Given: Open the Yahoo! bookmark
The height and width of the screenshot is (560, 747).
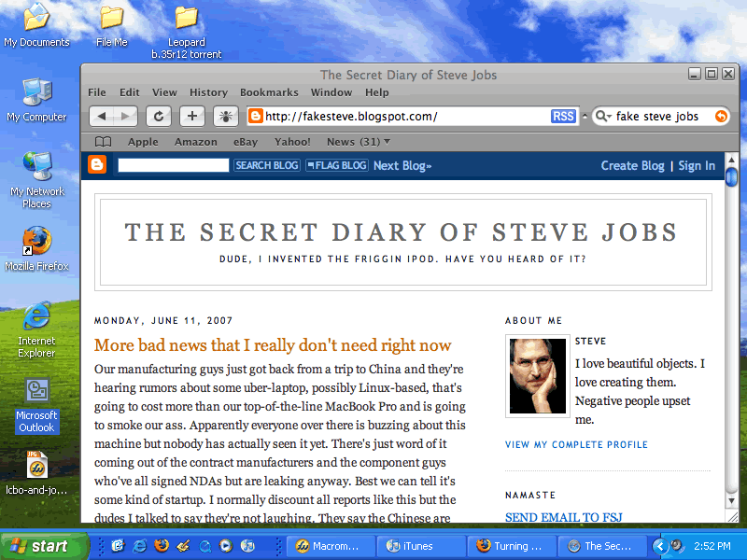Looking at the screenshot, I should click(x=292, y=142).
